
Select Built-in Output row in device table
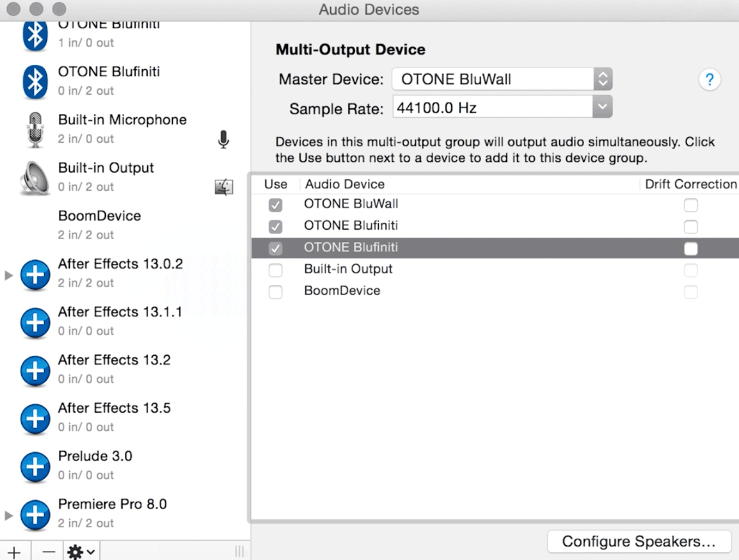(495, 270)
